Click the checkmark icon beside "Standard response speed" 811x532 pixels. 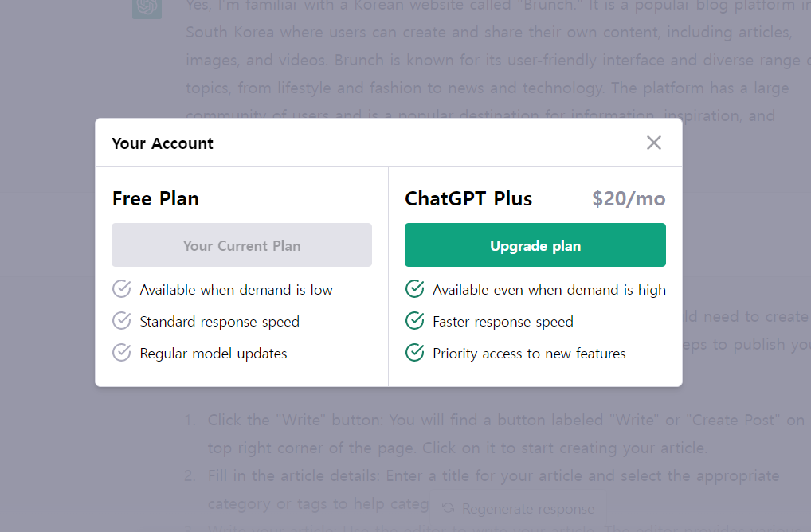tap(122, 321)
